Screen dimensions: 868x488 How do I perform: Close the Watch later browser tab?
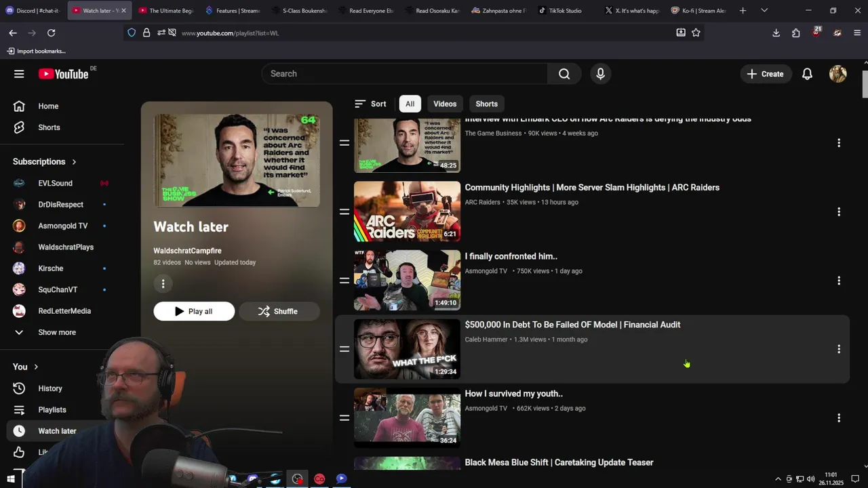[123, 11]
